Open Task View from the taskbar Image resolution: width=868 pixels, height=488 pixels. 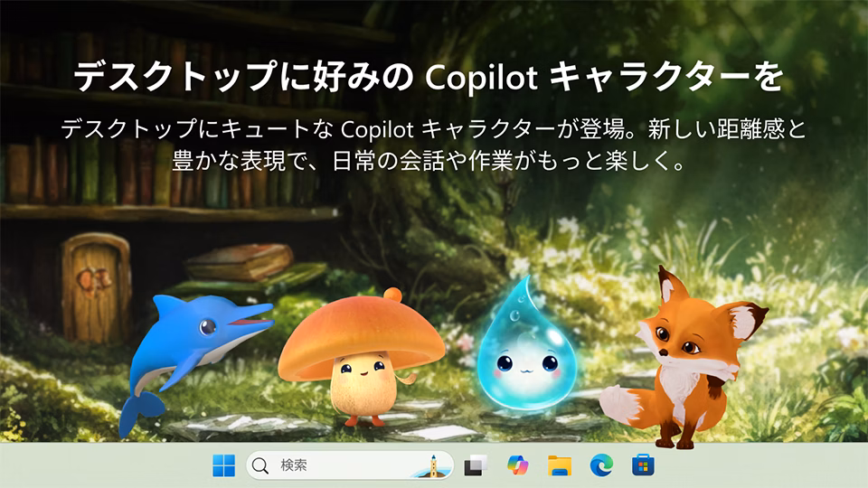(476, 465)
